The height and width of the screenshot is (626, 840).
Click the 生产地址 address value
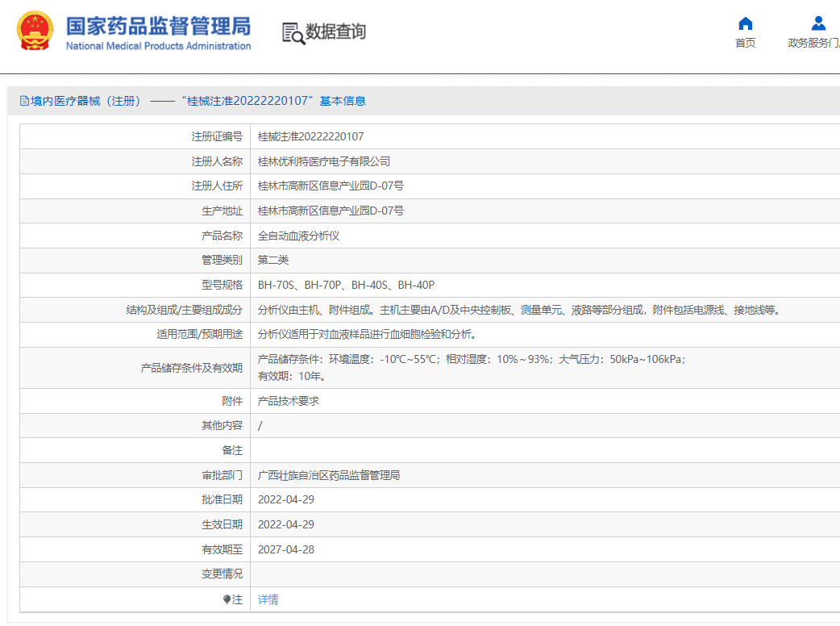point(331,211)
